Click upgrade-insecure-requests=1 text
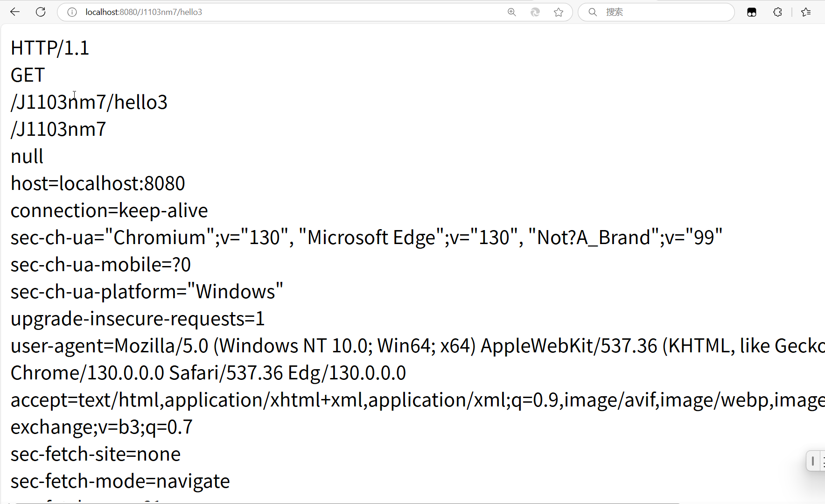Image resolution: width=825 pixels, height=504 pixels. (x=138, y=319)
